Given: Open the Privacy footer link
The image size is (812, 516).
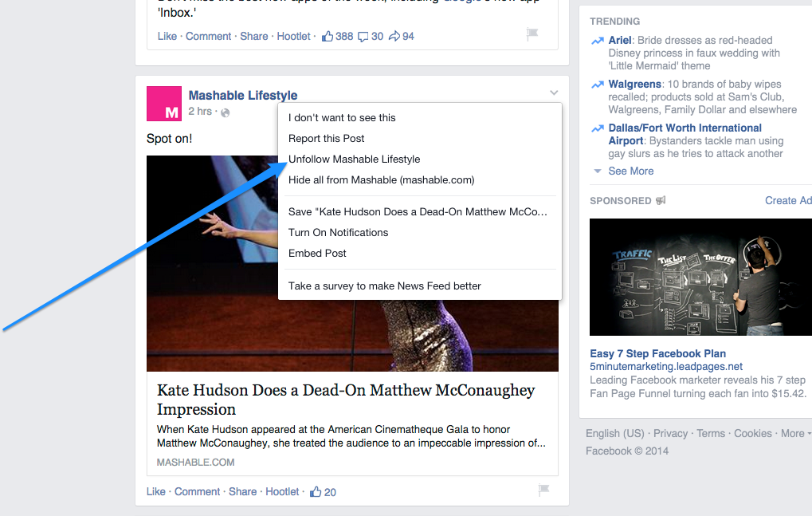Looking at the screenshot, I should pos(671,434).
